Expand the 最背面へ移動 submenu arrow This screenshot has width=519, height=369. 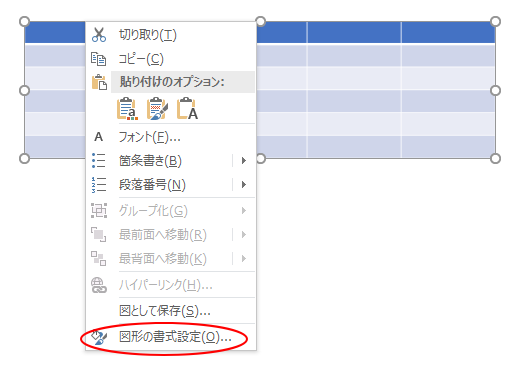pos(244,259)
